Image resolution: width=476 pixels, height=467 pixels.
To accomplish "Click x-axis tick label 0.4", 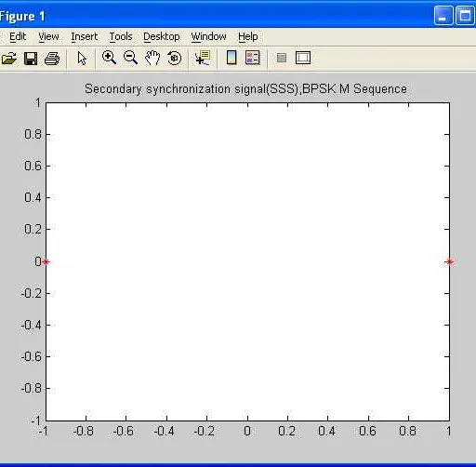I will click(x=327, y=431).
